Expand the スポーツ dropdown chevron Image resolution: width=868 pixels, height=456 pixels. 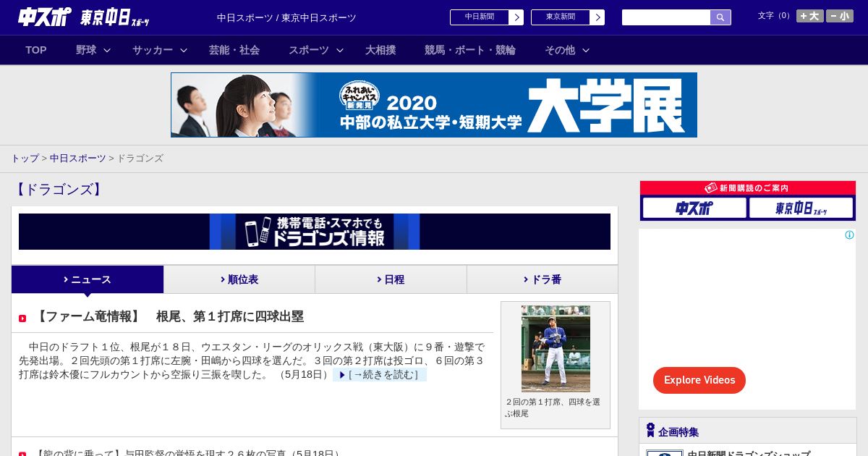[x=340, y=50]
